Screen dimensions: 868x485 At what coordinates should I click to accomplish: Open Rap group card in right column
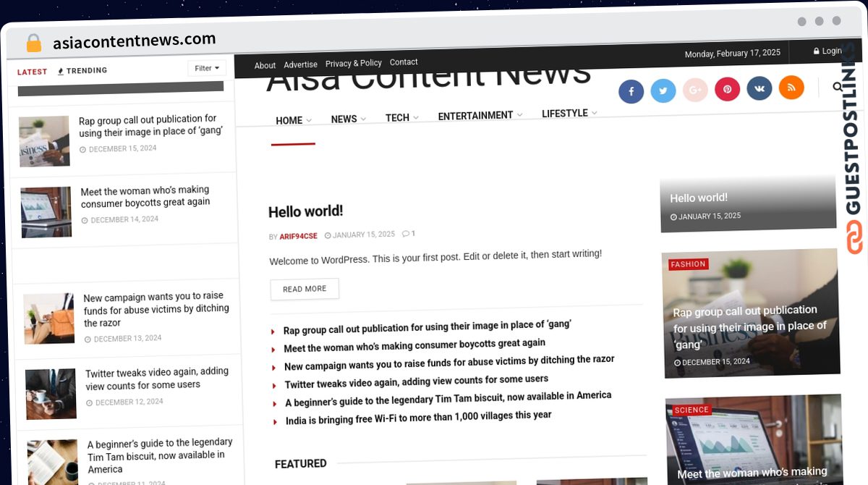pyautogui.click(x=751, y=313)
